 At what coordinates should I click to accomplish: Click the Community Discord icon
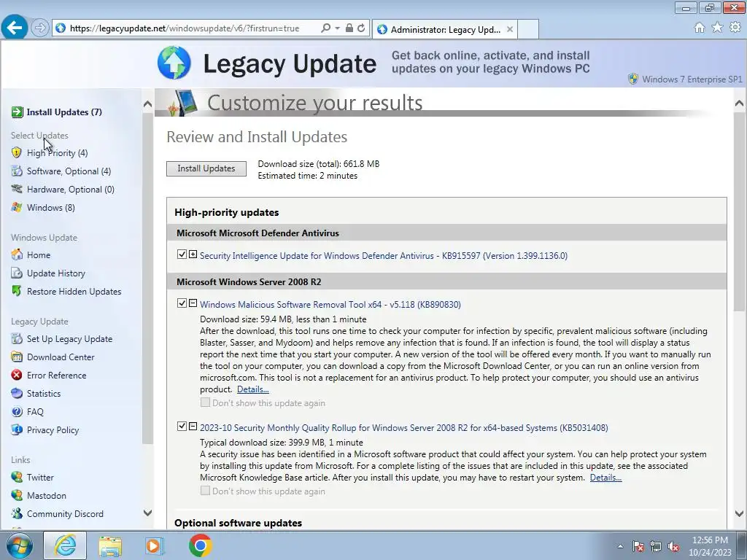[17, 513]
